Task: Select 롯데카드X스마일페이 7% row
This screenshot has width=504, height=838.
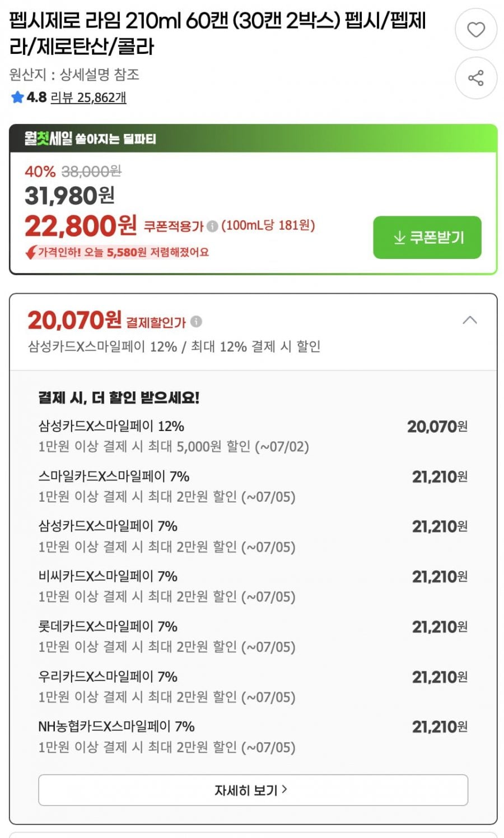Action: coord(253,636)
